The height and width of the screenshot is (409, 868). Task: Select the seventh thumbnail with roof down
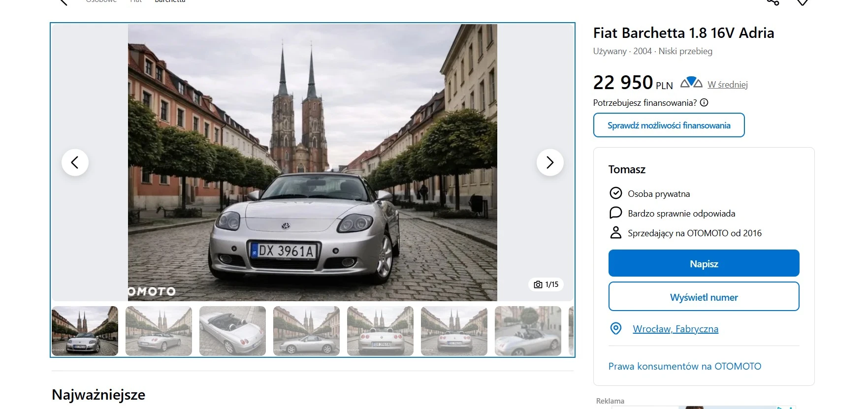tap(528, 331)
